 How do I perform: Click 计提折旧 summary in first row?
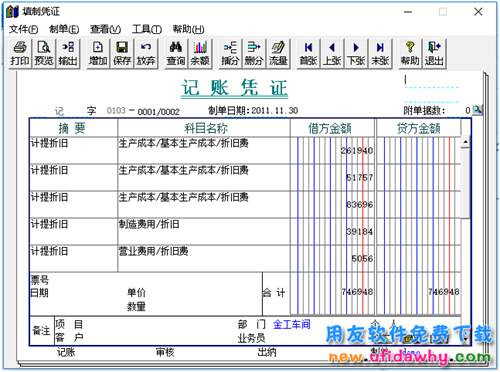point(49,143)
